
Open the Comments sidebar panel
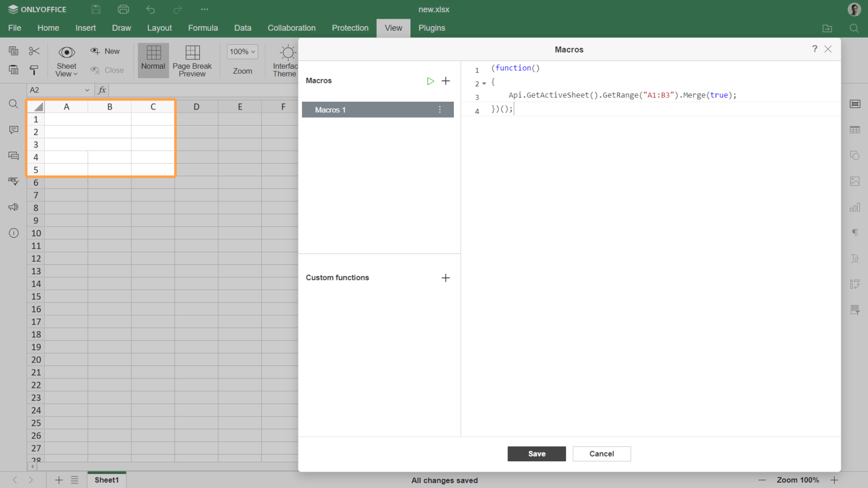click(x=14, y=130)
